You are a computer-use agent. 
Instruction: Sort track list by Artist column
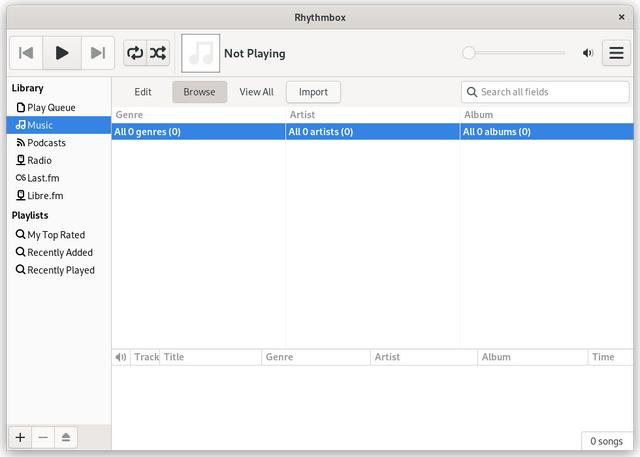pos(424,357)
